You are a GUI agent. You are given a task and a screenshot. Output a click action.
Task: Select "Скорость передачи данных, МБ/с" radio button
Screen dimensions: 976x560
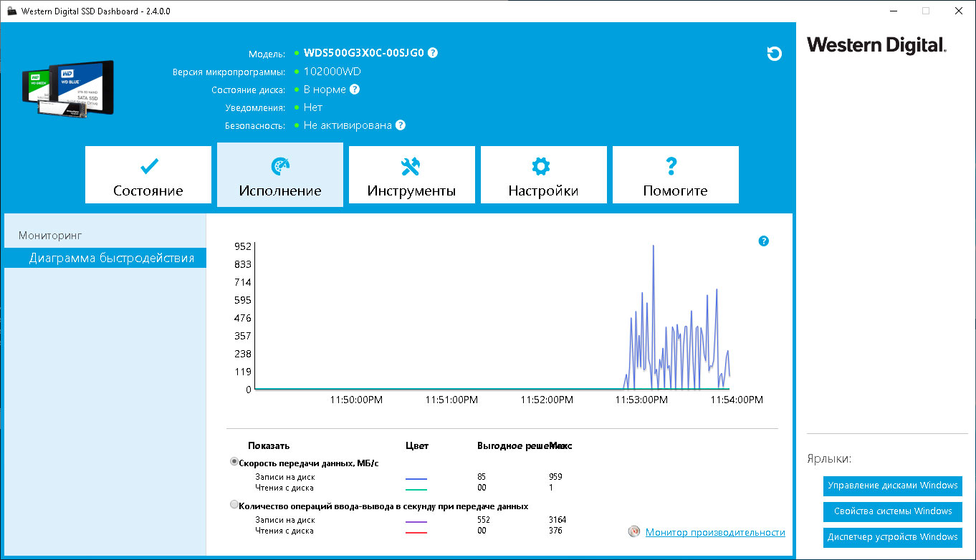234,462
